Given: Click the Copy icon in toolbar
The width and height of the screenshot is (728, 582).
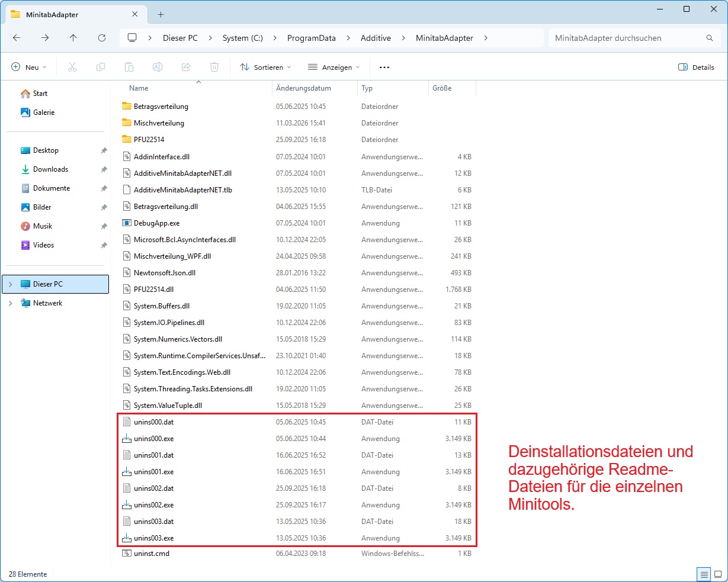Looking at the screenshot, I should [101, 67].
